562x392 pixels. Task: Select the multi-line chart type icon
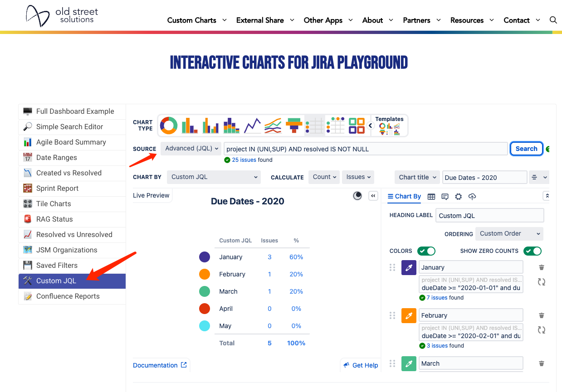[273, 126]
